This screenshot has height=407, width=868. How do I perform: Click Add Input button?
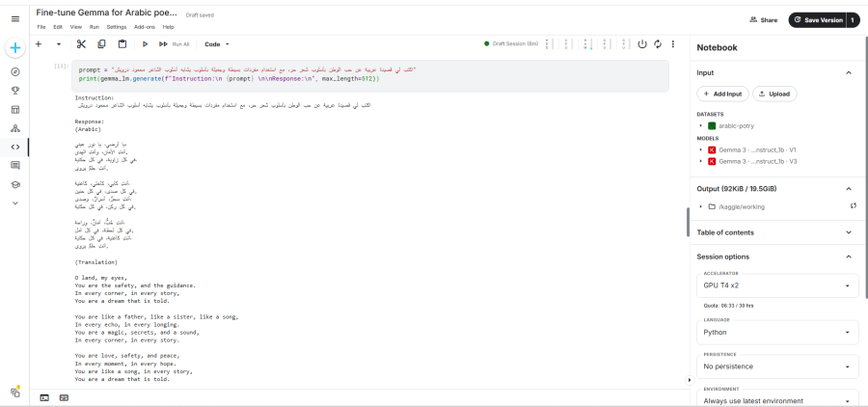pos(722,95)
